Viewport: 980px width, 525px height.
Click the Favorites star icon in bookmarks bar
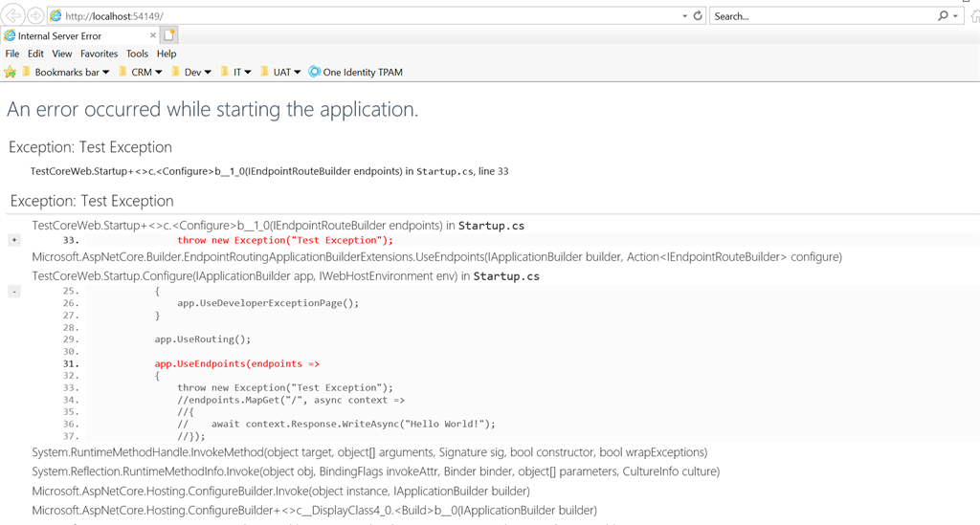click(10, 73)
